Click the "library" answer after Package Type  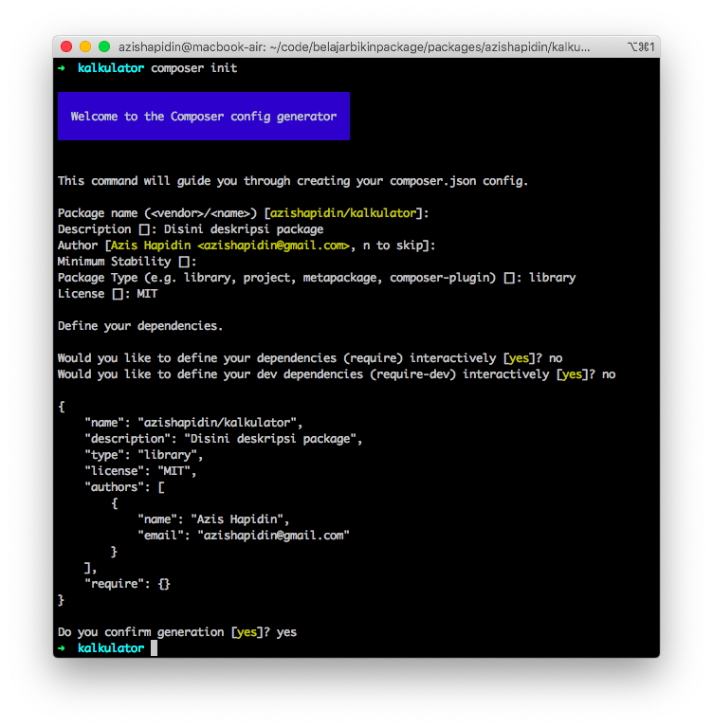(552, 278)
